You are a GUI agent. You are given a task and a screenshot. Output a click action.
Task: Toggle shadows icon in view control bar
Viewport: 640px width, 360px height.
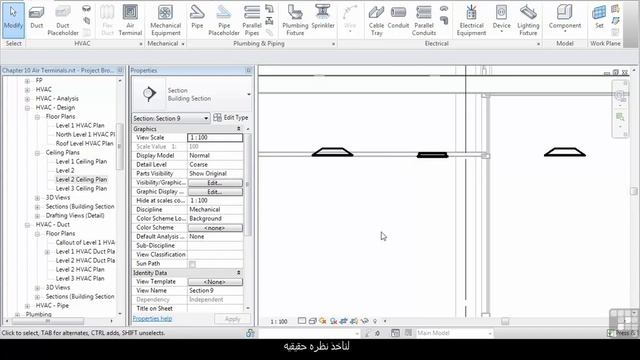tap(333, 321)
